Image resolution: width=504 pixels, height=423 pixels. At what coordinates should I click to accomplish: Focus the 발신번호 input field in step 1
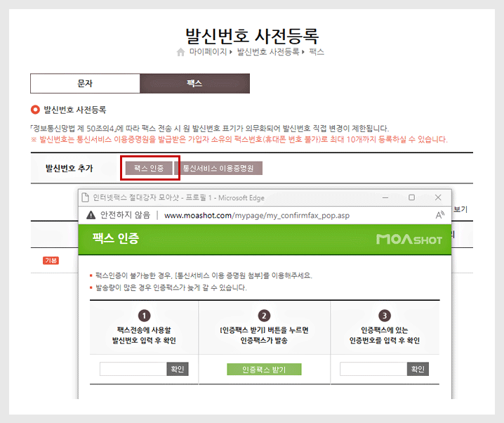click(x=133, y=369)
